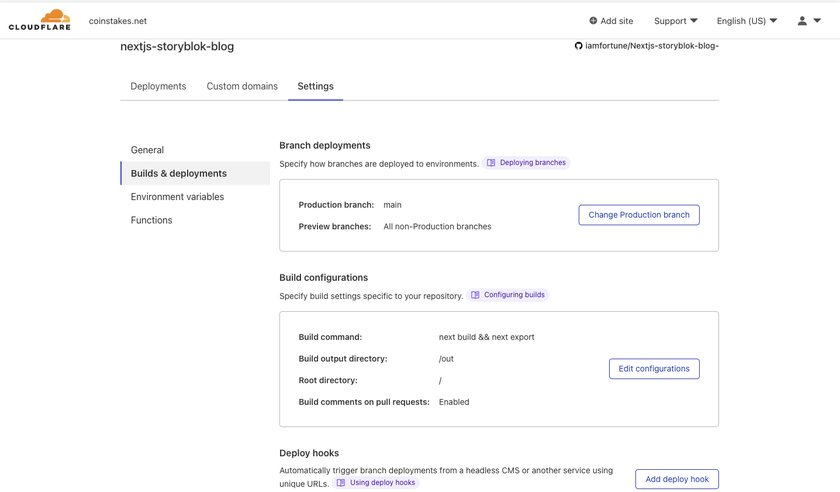Click the 'Build command:' label
Viewport: 840px width, 492px height.
point(330,337)
